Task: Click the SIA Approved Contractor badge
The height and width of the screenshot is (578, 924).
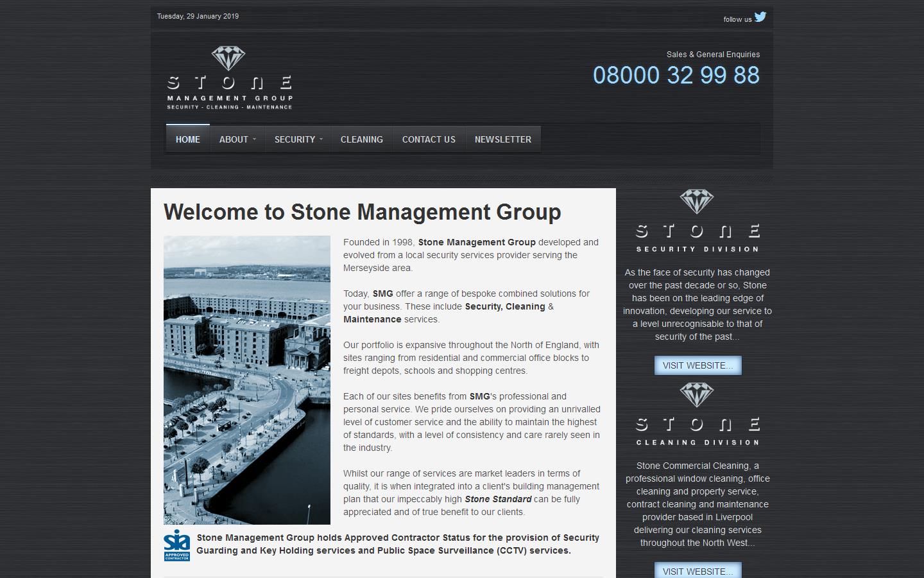Action: pos(177,545)
